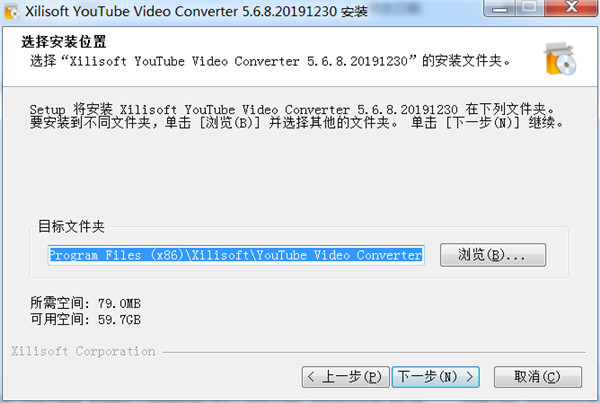Click the 要安装到不同文件夹 instruction line
This screenshot has width=600, height=403.
(x=297, y=123)
